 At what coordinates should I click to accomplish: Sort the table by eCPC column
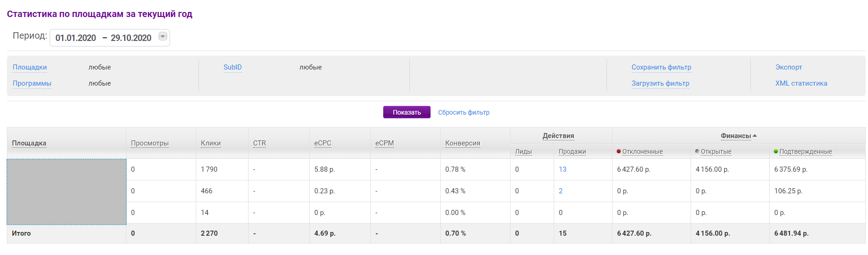(323, 143)
